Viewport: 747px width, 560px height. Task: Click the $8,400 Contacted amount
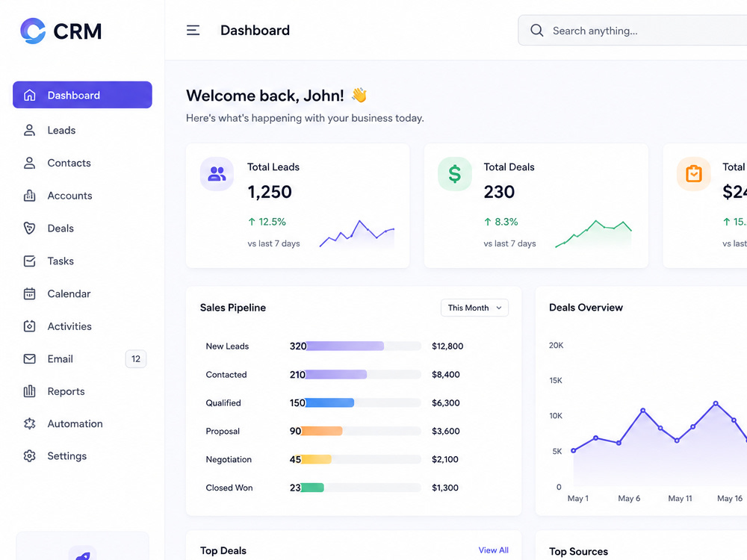click(x=446, y=375)
